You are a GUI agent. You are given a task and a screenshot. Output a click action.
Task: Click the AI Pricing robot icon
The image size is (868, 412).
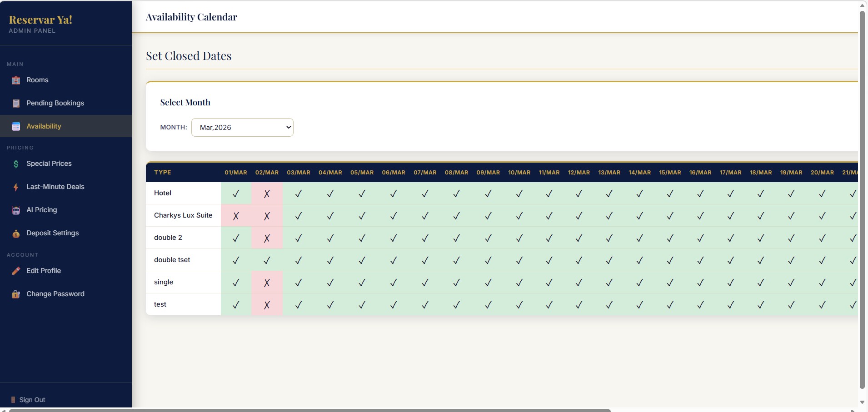click(x=16, y=210)
